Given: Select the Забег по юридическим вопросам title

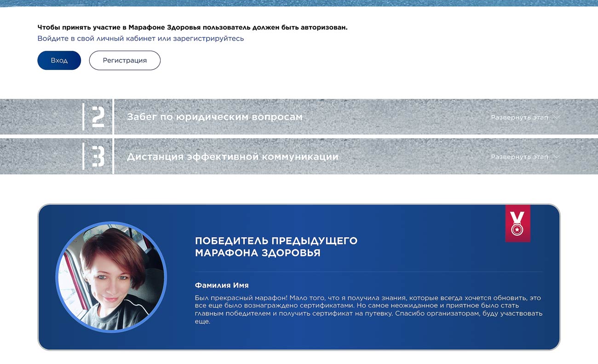Looking at the screenshot, I should coord(214,117).
